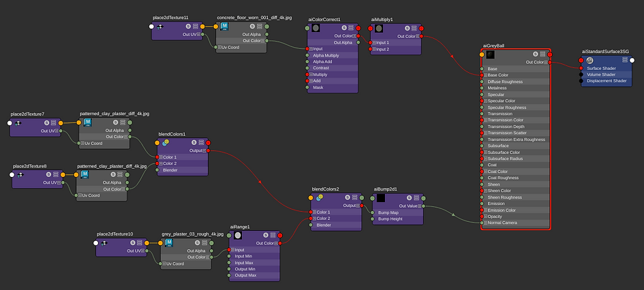This screenshot has height=290, width=644.
Task: Click the blendColors2 node icon
Action: coord(319,198)
